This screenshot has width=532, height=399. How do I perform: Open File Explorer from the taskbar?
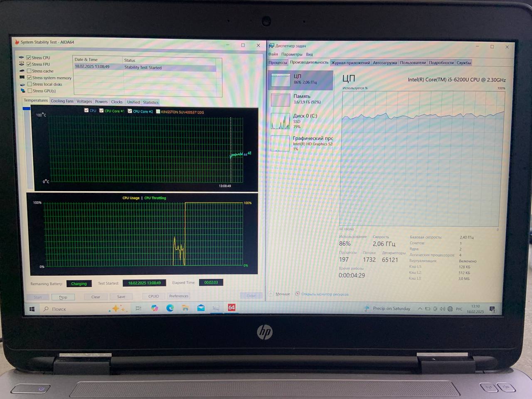pos(185,308)
